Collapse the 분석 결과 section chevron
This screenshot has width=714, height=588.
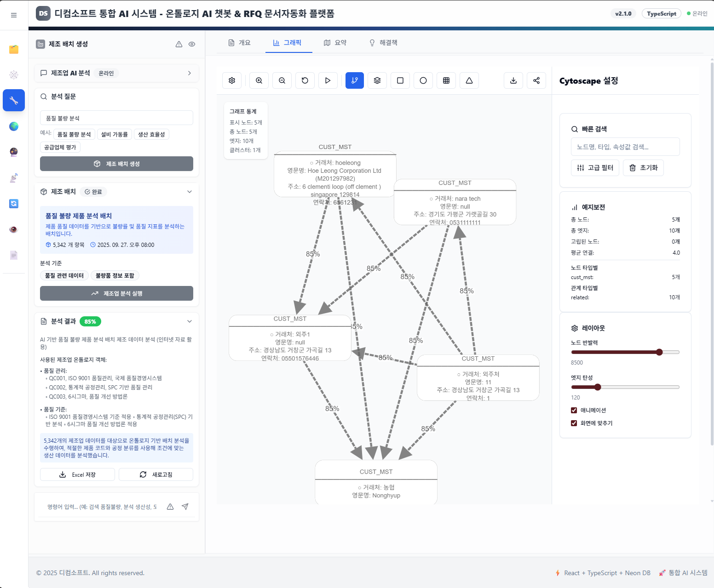click(190, 321)
